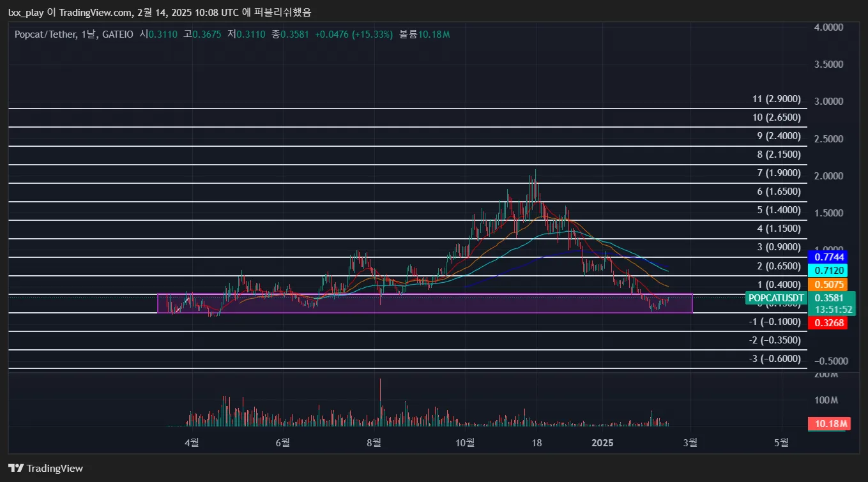Image resolution: width=868 pixels, height=482 pixels.
Task: Click the blue 0.7744 price tag
Action: click(x=828, y=257)
